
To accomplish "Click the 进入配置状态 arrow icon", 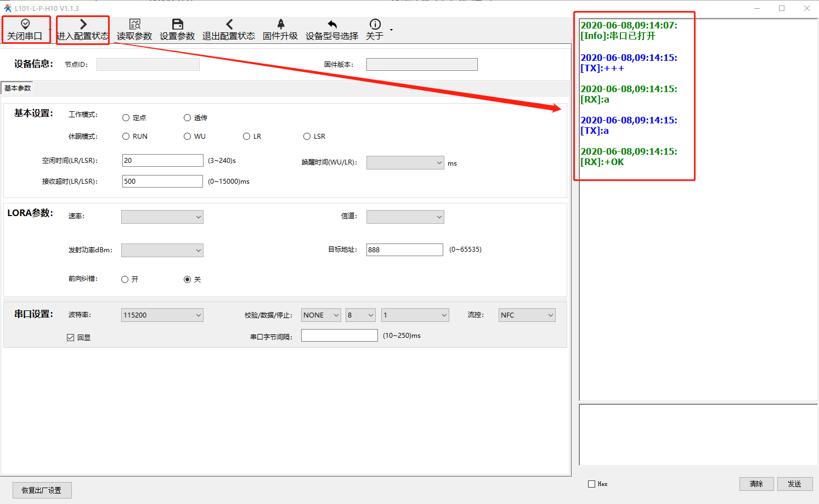I will tap(83, 24).
